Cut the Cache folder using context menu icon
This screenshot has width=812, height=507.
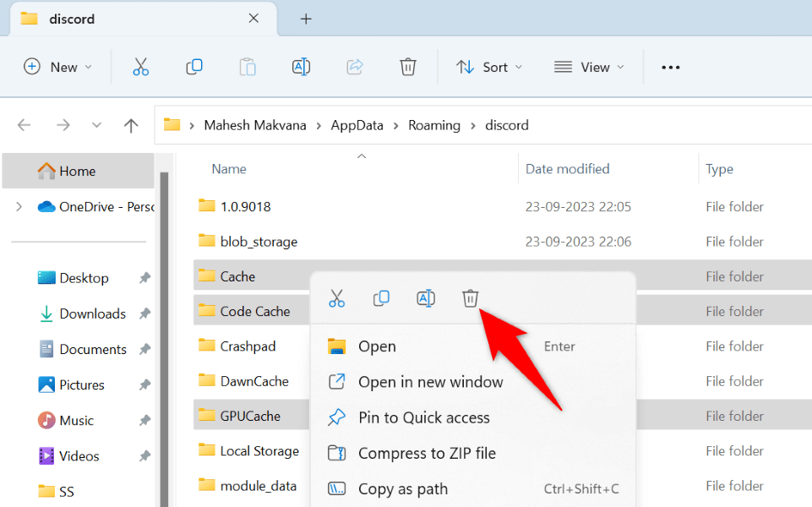[336, 298]
